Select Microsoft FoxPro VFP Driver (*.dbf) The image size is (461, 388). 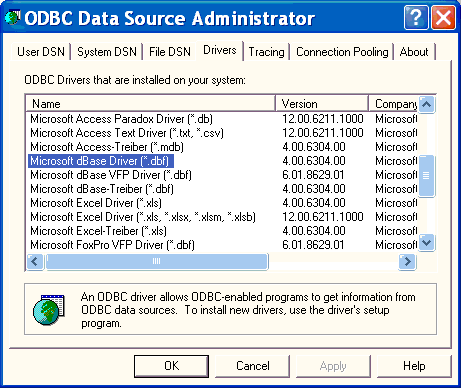click(x=113, y=245)
